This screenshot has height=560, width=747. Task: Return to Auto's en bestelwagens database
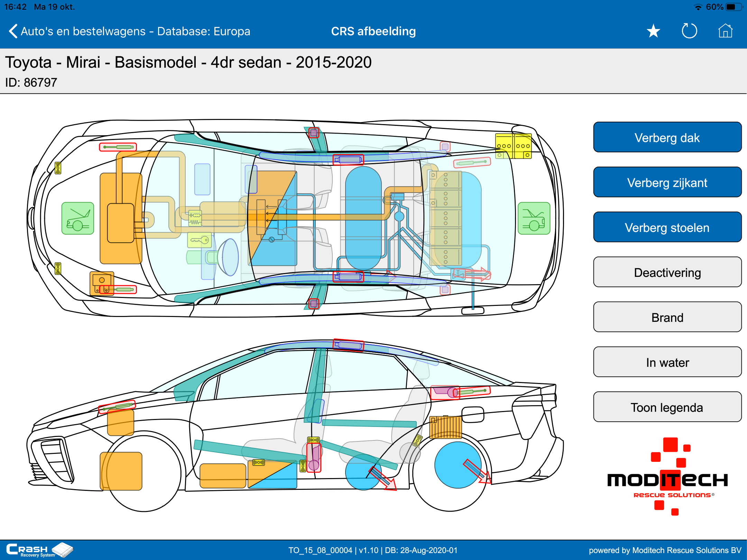(135, 31)
